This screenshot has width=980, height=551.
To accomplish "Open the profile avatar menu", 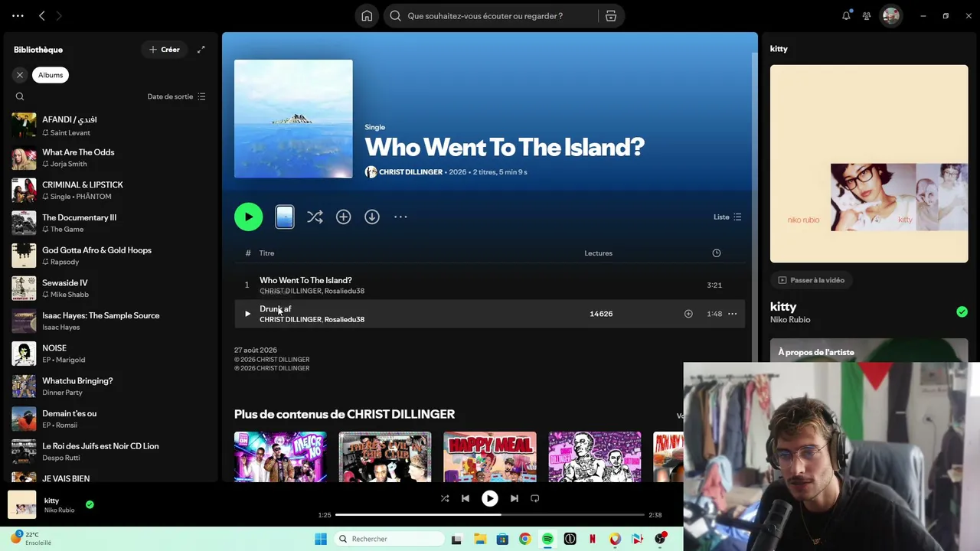I will (890, 15).
